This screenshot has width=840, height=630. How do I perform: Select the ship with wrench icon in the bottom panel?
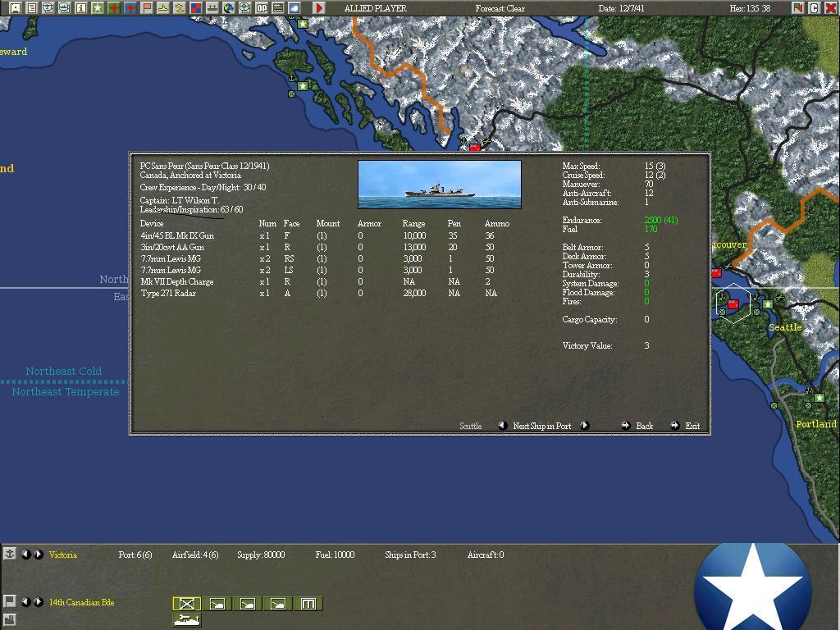(186, 620)
